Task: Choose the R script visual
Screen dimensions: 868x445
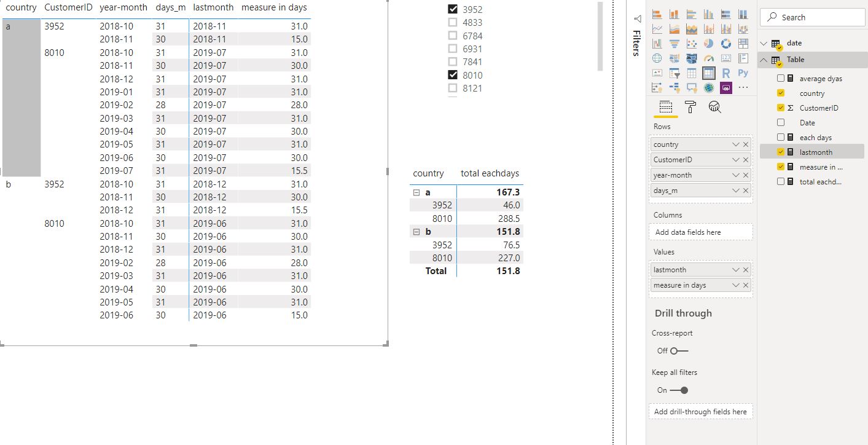Action: (x=726, y=73)
